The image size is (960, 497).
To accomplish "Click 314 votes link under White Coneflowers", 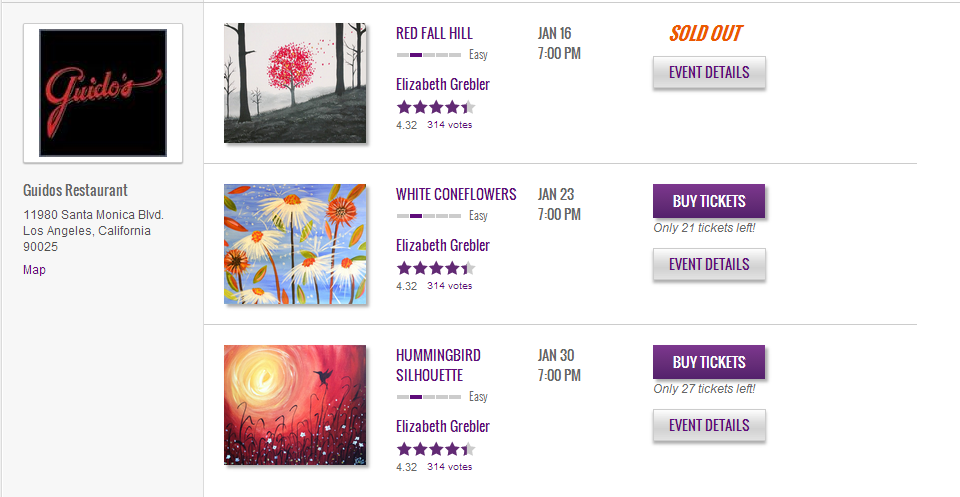I will click(x=449, y=286).
